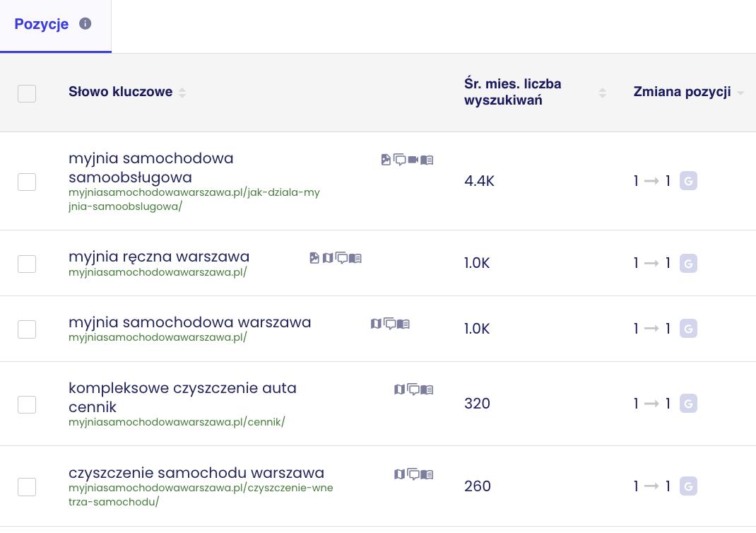Click keyword myjnia samochodowa warszawa
This screenshot has height=533, width=756.
point(190,322)
